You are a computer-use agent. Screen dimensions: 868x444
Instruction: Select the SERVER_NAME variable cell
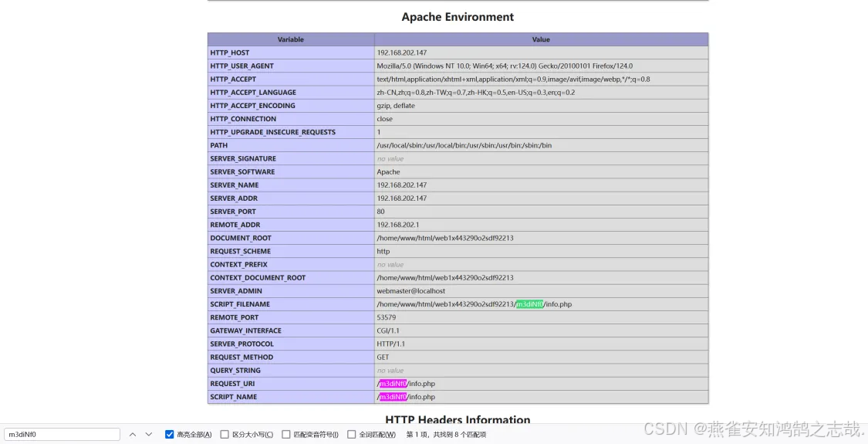[x=291, y=185]
